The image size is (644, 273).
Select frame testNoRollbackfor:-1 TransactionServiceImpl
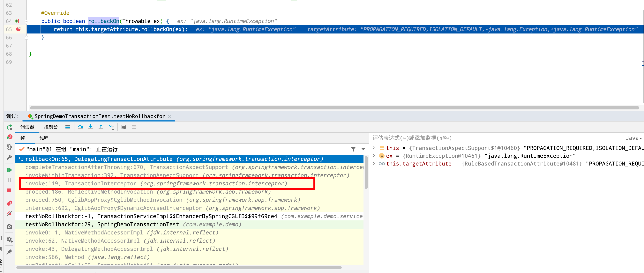coord(189,216)
